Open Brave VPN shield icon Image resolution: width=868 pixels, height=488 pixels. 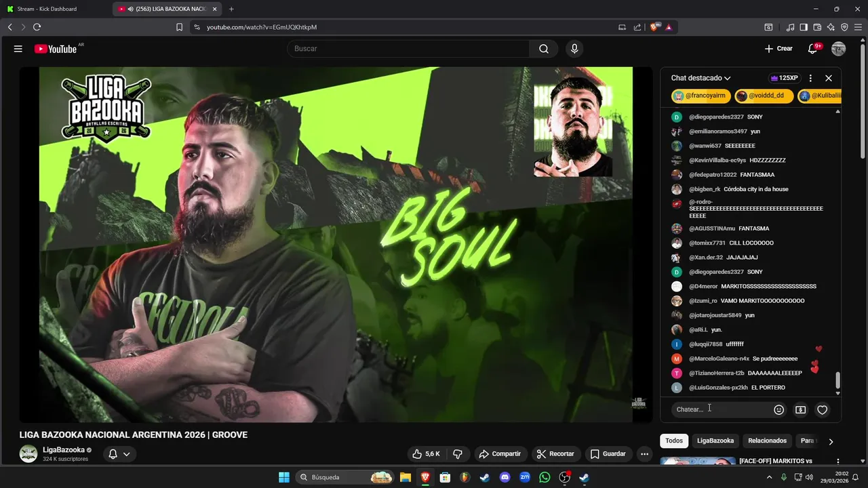(x=844, y=27)
